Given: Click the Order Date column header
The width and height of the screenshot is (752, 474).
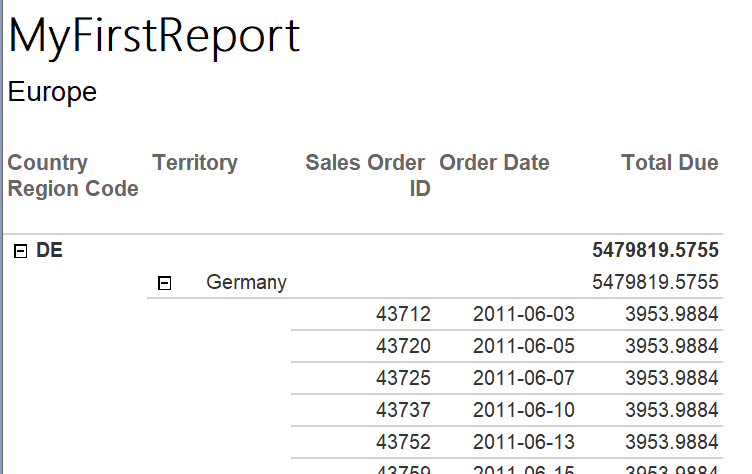Looking at the screenshot, I should click(x=494, y=163).
